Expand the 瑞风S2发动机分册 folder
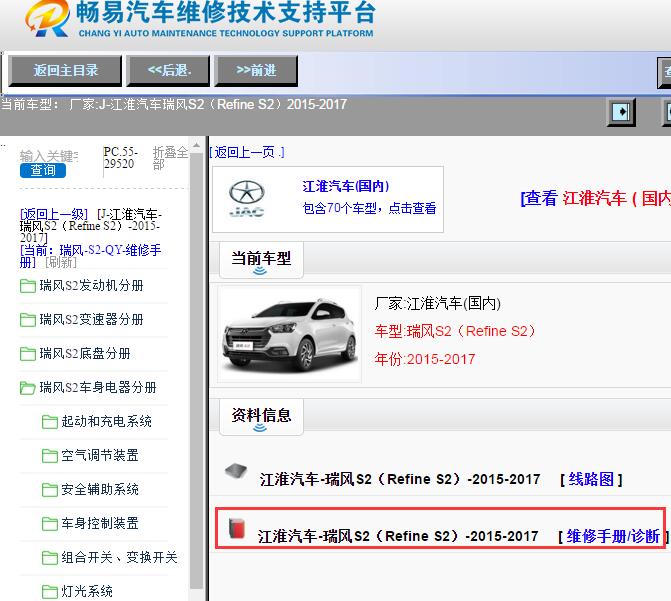The image size is (671, 601). 92,285
